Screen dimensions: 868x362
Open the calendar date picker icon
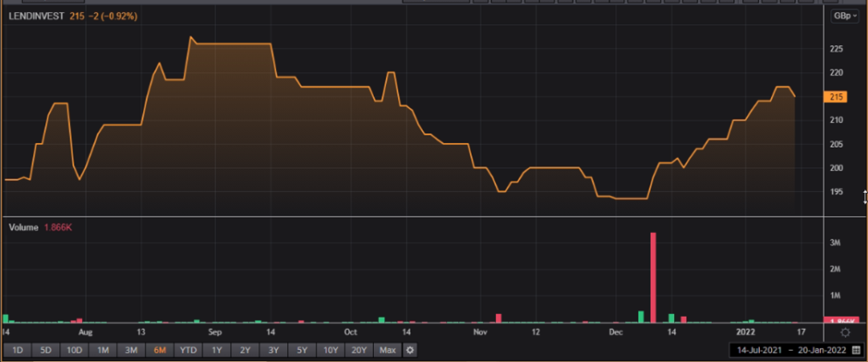pos(856,350)
